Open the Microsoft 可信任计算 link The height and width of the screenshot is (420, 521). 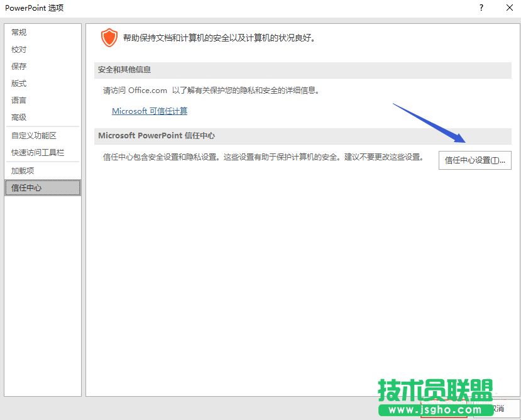tap(150, 111)
